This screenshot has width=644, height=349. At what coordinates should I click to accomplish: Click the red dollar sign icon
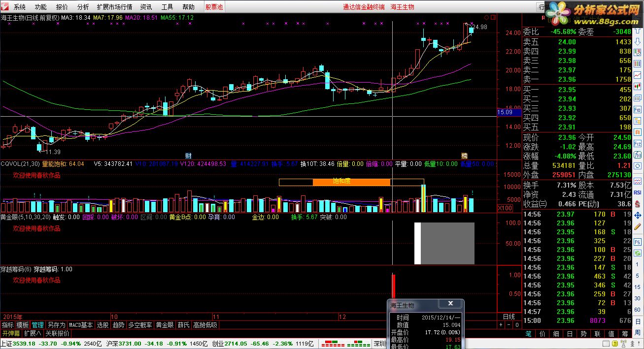point(637,204)
